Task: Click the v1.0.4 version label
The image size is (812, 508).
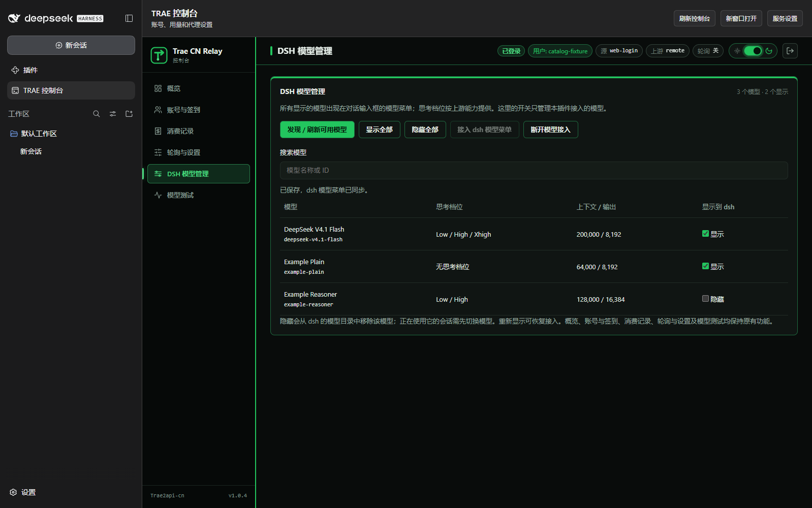Action: (x=238, y=496)
